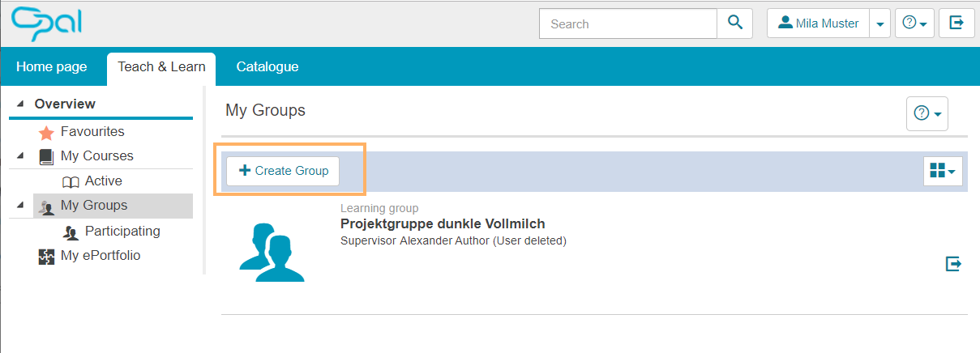This screenshot has height=353, width=980.
Task: Click the logout icon in top bar
Action: coord(956,23)
